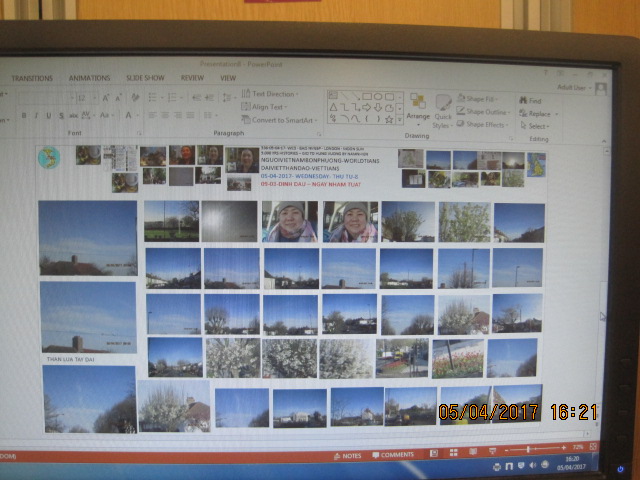Open the REVIEW tab
Image resolution: width=640 pixels, height=480 pixels.
point(192,78)
